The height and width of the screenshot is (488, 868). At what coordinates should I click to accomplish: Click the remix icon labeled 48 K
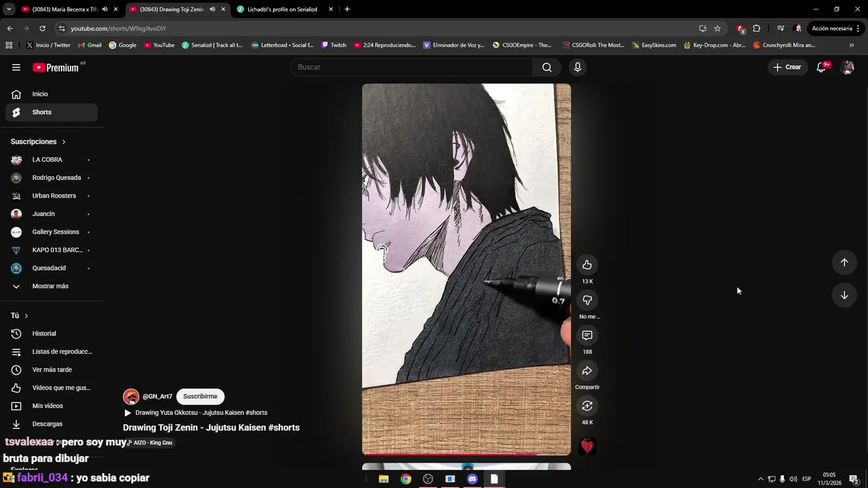(587, 406)
